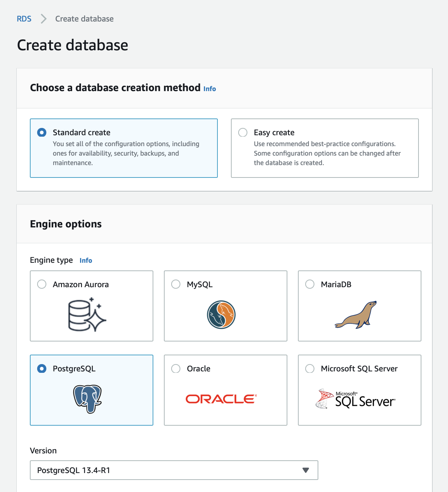The height and width of the screenshot is (492, 448).
Task: Click the MySQL label text
Action: tap(200, 284)
